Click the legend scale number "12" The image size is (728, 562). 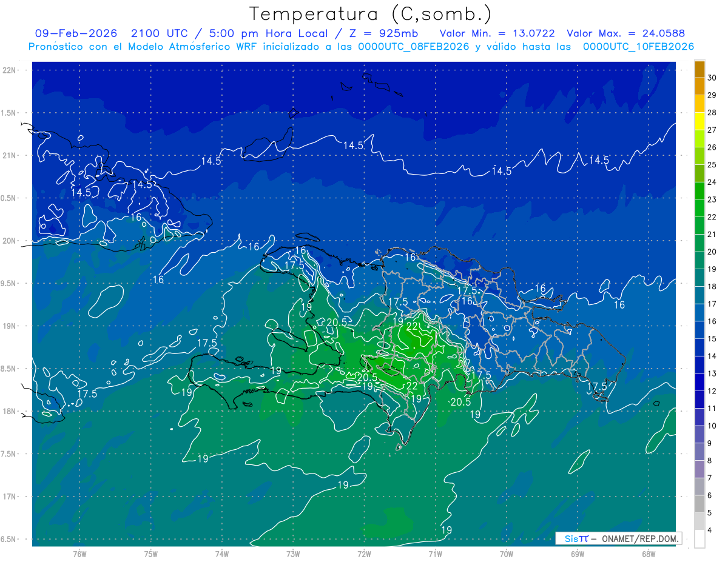(712, 391)
